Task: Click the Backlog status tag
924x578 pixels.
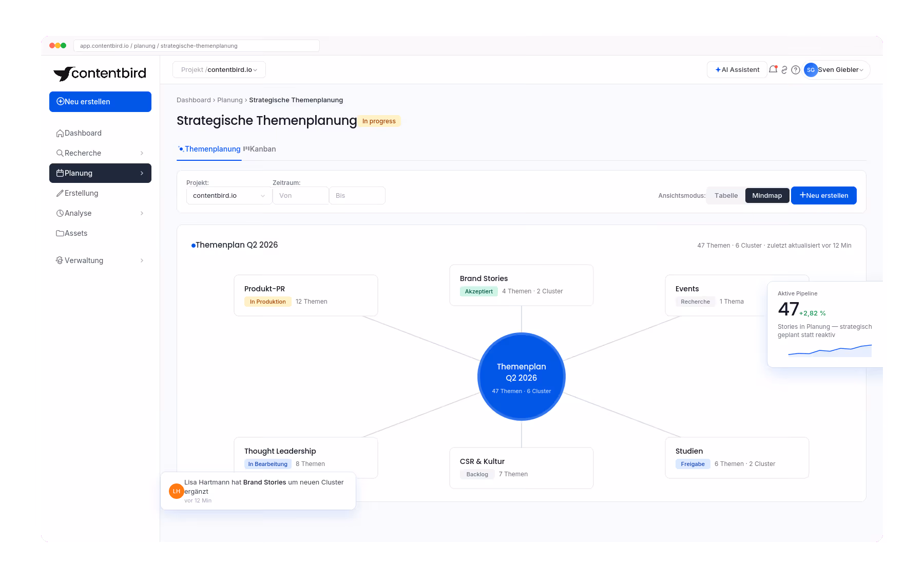Action: pyautogui.click(x=477, y=474)
